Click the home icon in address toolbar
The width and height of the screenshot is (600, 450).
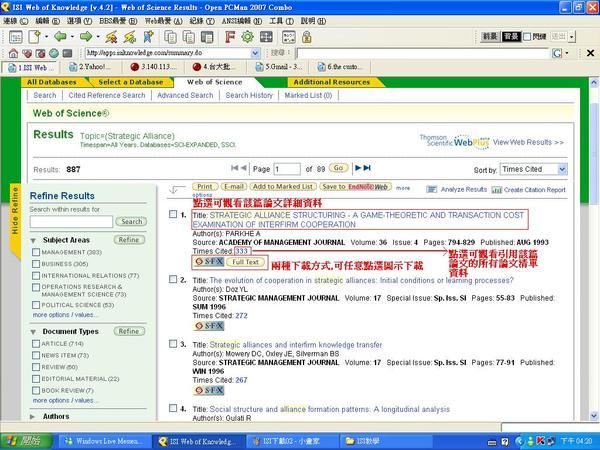pyautogui.click(x=13, y=53)
